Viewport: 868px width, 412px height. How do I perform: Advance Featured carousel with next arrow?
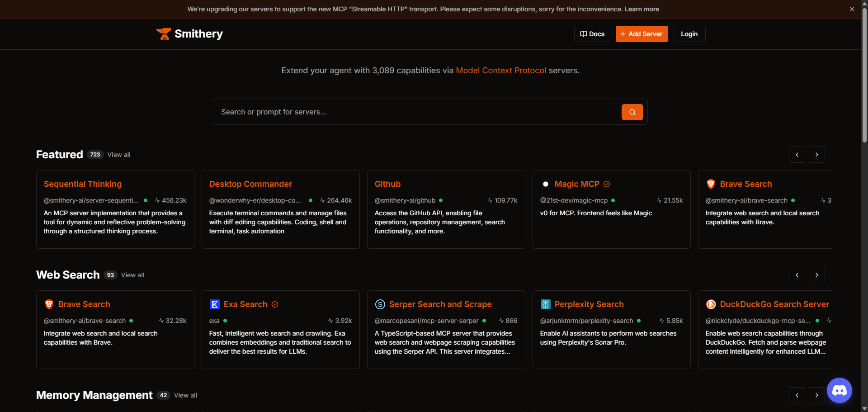[x=816, y=155]
